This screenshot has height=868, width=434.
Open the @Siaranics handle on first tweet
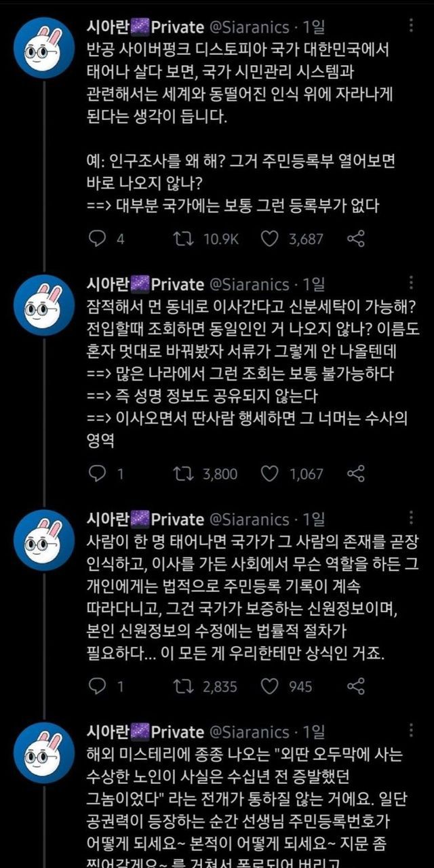[250, 27]
